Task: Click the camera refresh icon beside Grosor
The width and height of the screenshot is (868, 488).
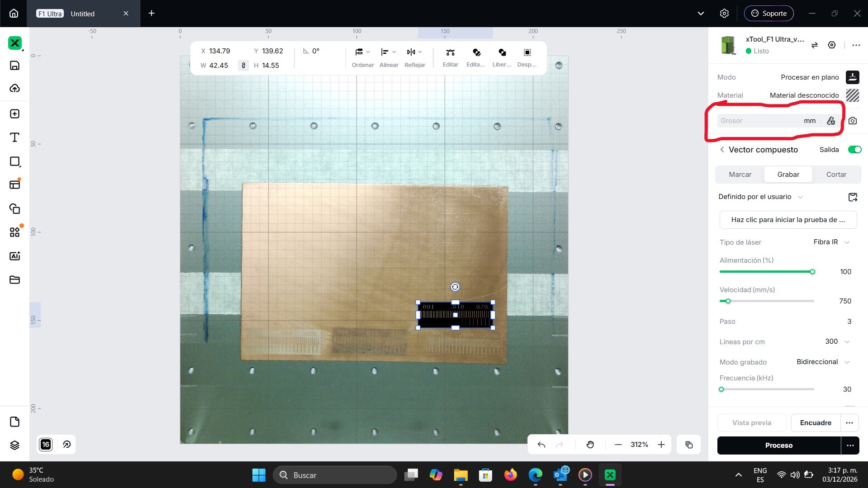Action: (853, 121)
